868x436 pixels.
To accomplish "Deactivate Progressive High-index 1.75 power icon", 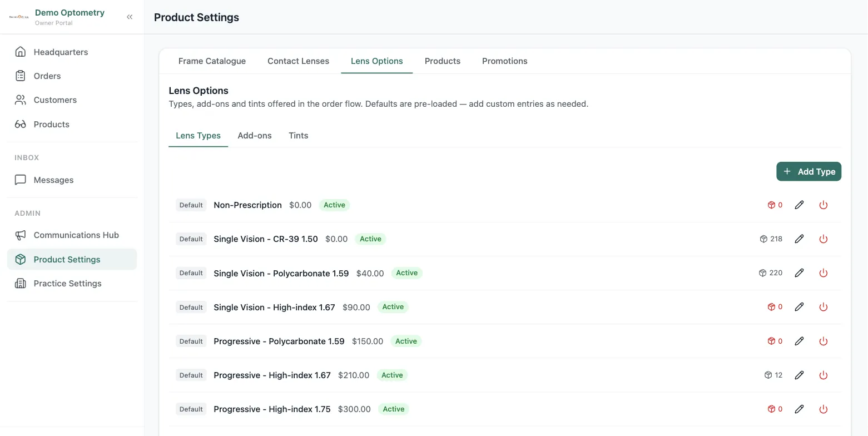I will pyautogui.click(x=824, y=409).
